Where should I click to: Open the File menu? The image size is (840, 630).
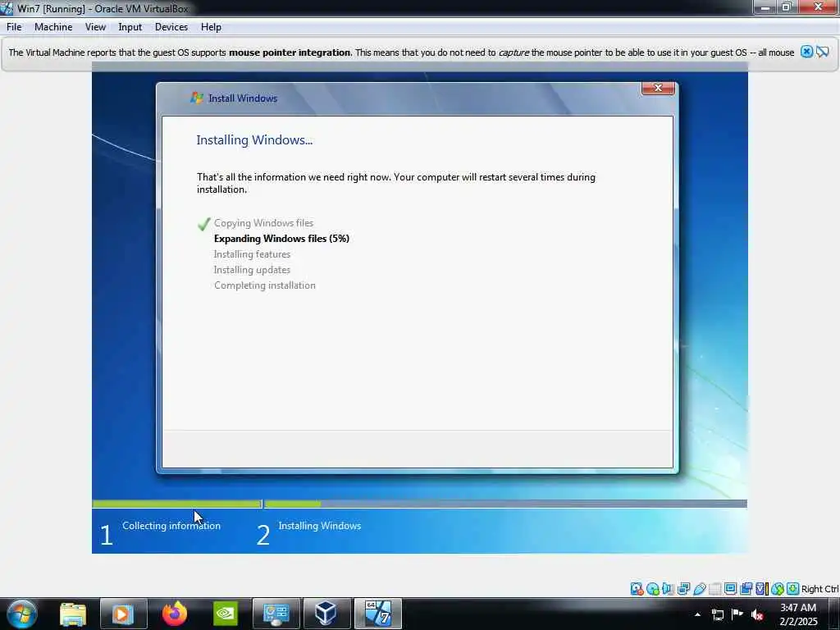click(14, 27)
